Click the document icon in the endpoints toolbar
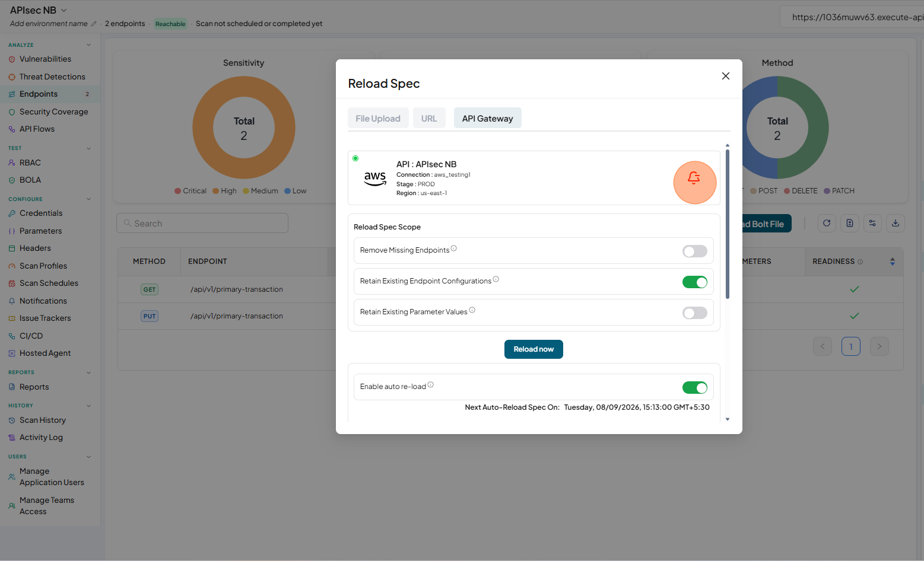 coord(850,223)
